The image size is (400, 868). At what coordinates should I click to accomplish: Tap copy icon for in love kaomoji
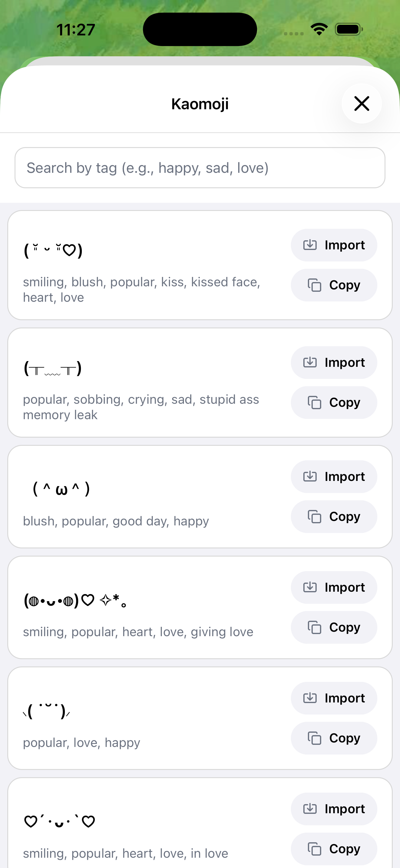tap(314, 849)
